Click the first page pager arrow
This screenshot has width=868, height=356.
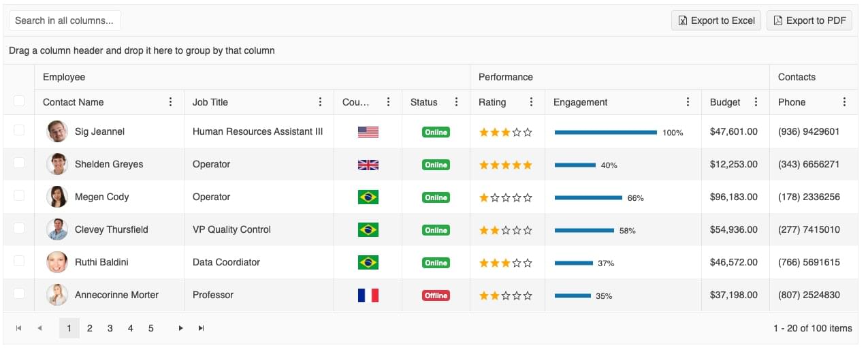pyautogui.click(x=19, y=328)
